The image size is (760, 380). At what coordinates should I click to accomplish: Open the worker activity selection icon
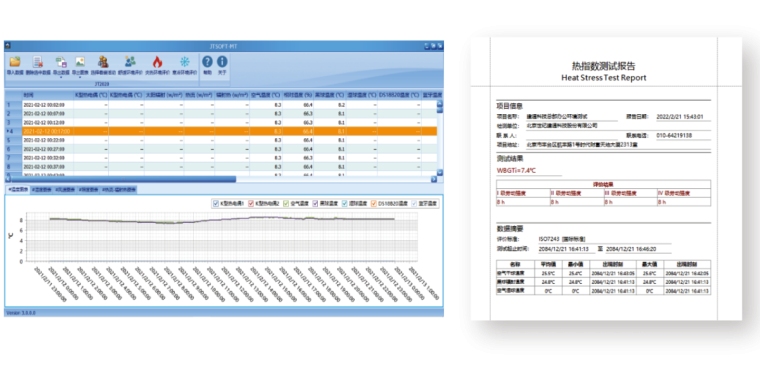tap(103, 62)
